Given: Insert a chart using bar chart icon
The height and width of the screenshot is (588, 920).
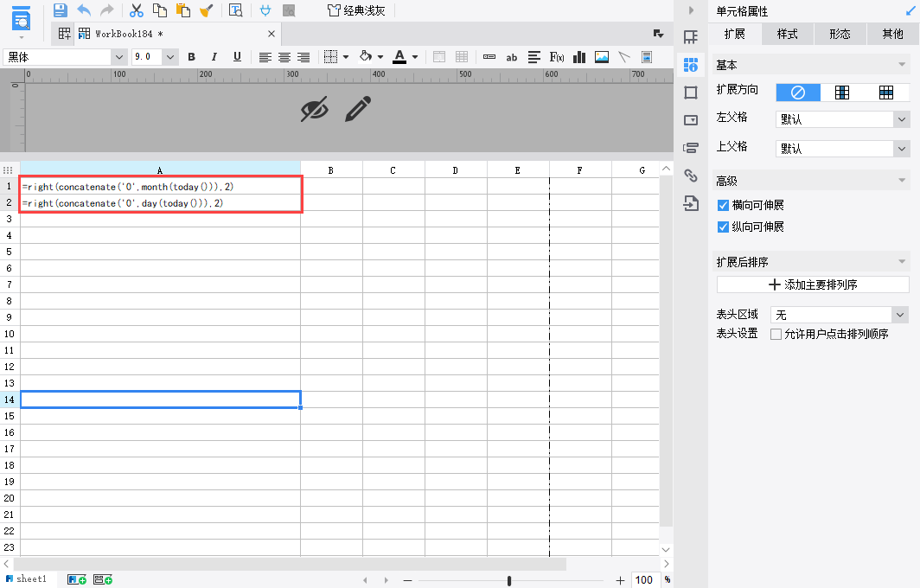Looking at the screenshot, I should tap(579, 57).
